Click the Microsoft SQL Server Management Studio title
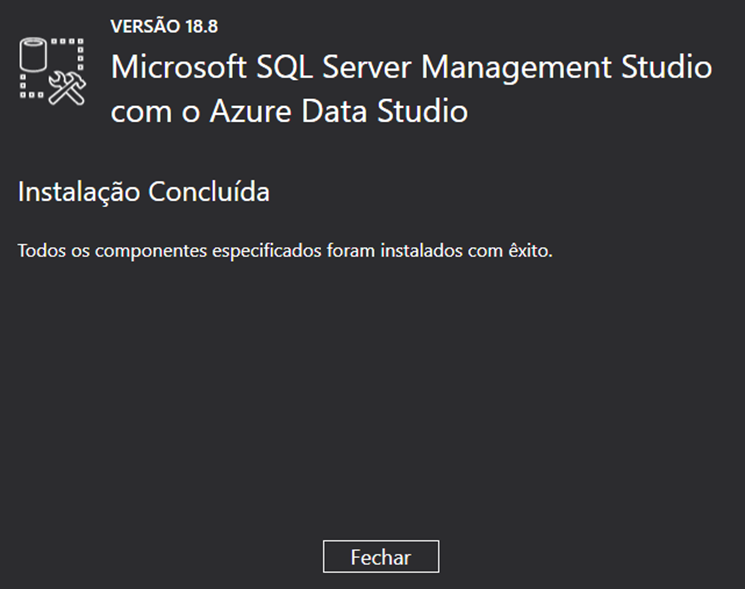 (x=411, y=67)
